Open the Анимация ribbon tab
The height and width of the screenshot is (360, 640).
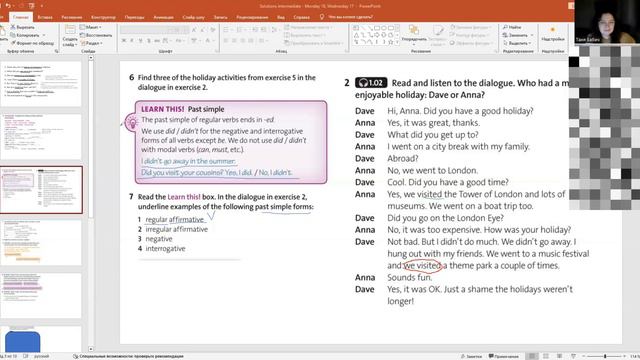163,17
